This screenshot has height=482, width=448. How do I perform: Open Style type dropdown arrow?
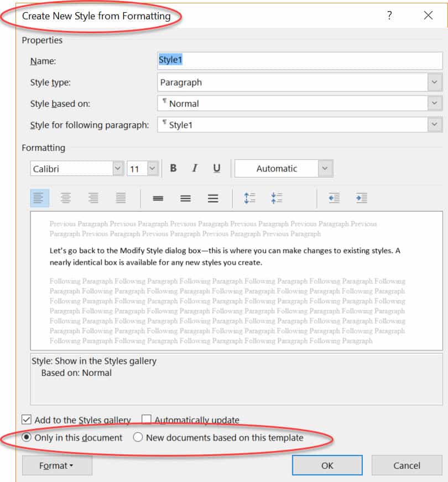pos(435,82)
